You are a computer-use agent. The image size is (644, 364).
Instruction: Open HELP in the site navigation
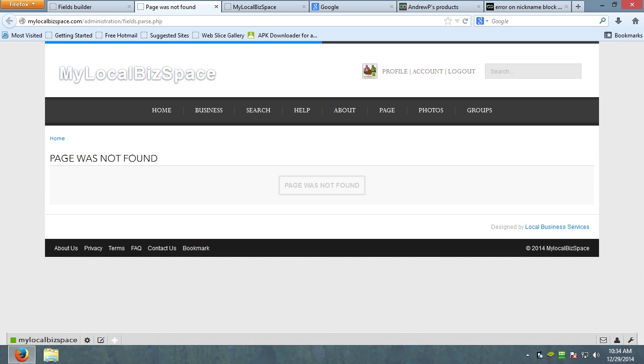click(x=302, y=110)
